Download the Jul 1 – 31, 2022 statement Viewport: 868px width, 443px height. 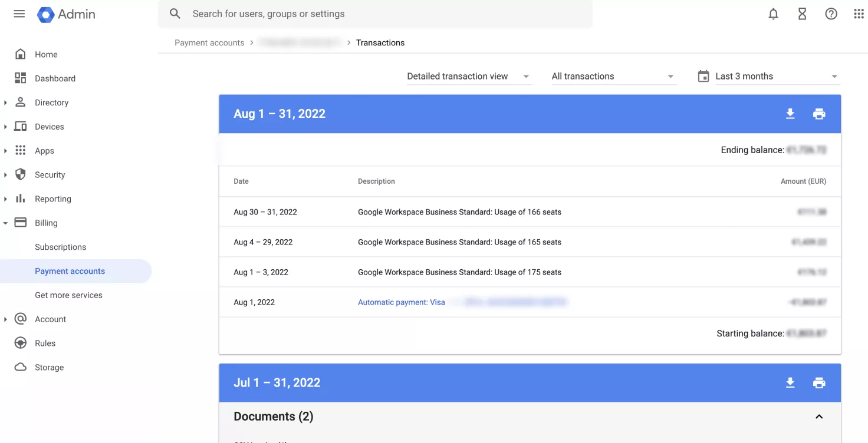[x=790, y=383]
